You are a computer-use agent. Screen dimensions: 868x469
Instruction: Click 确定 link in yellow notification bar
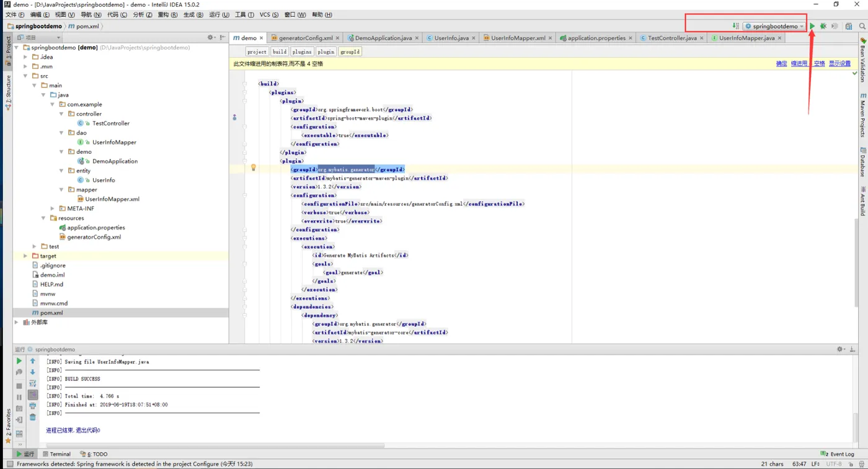[x=781, y=64]
